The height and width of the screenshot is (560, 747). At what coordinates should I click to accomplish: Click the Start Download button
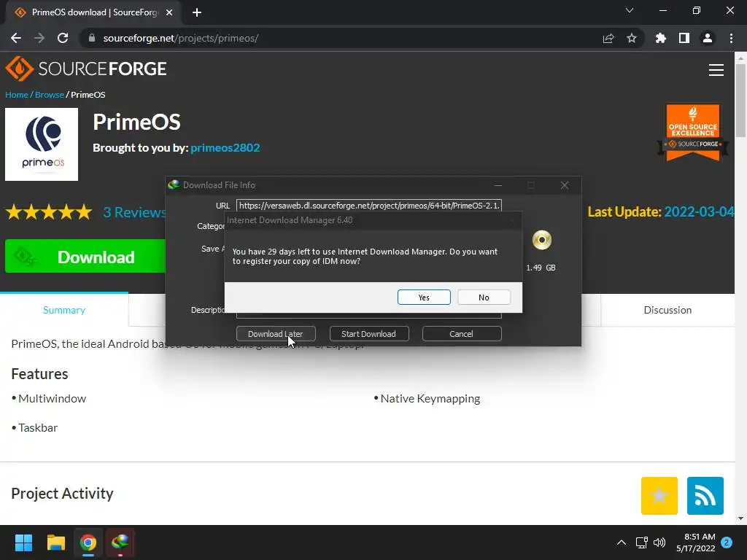(368, 334)
